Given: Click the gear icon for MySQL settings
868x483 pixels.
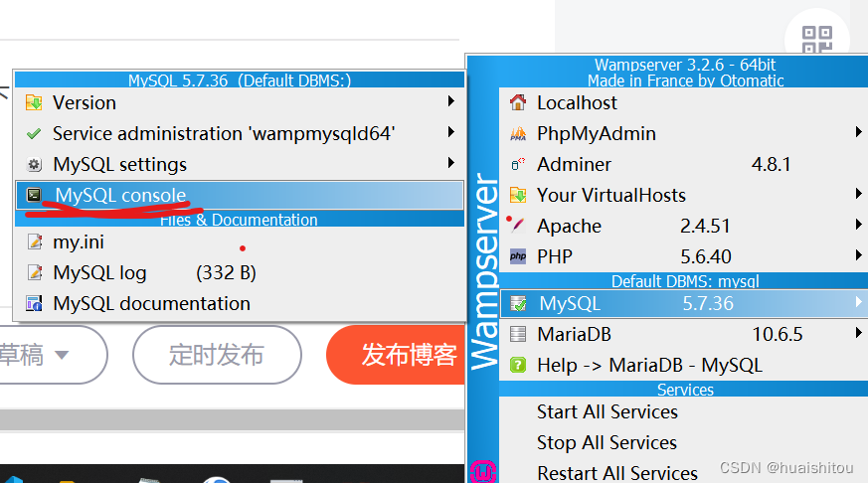Looking at the screenshot, I should pyautogui.click(x=34, y=164).
